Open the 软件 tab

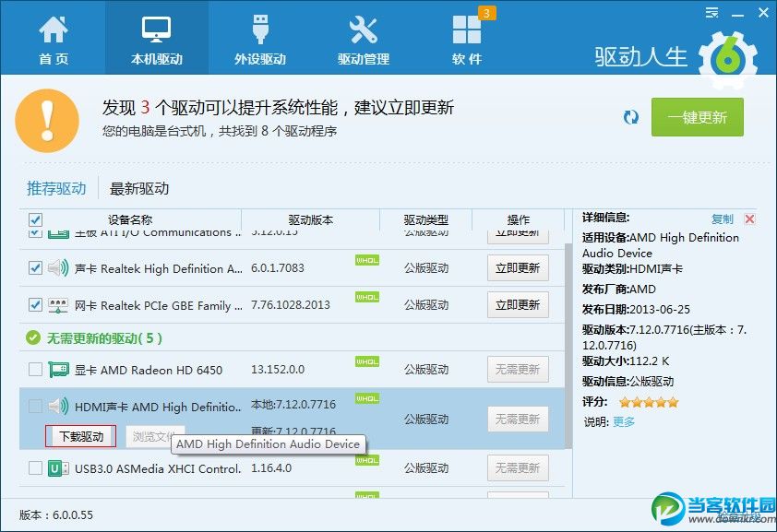tap(467, 38)
